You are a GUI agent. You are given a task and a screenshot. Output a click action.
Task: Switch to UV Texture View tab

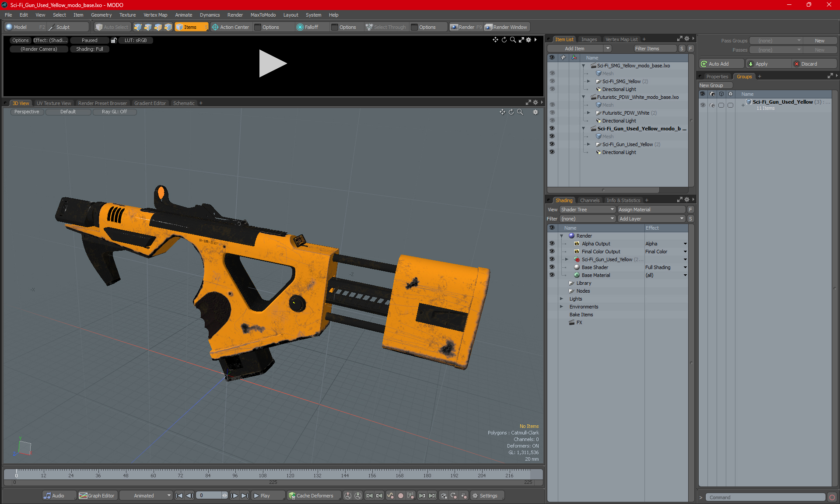[x=54, y=103]
